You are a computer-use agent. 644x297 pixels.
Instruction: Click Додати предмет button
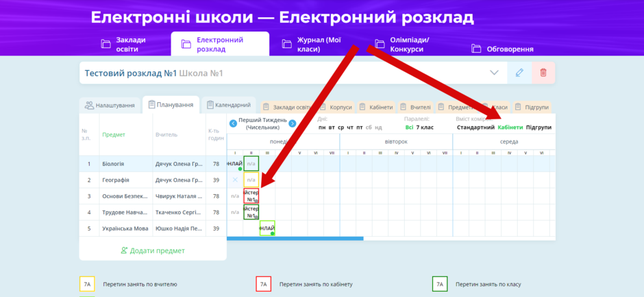coord(153,250)
